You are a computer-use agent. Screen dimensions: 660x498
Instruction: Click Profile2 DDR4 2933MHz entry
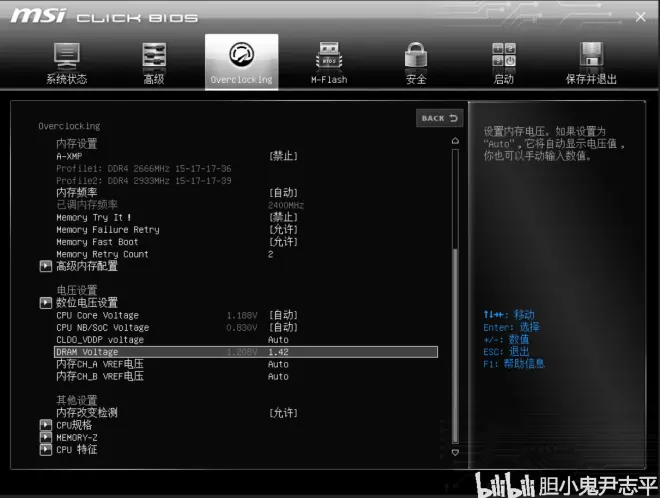pos(144,181)
